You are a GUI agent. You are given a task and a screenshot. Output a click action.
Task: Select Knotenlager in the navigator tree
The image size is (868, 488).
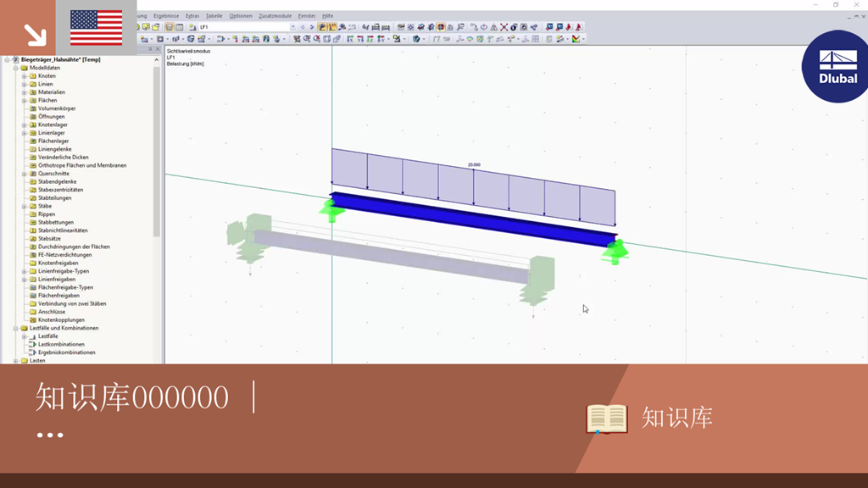53,125
